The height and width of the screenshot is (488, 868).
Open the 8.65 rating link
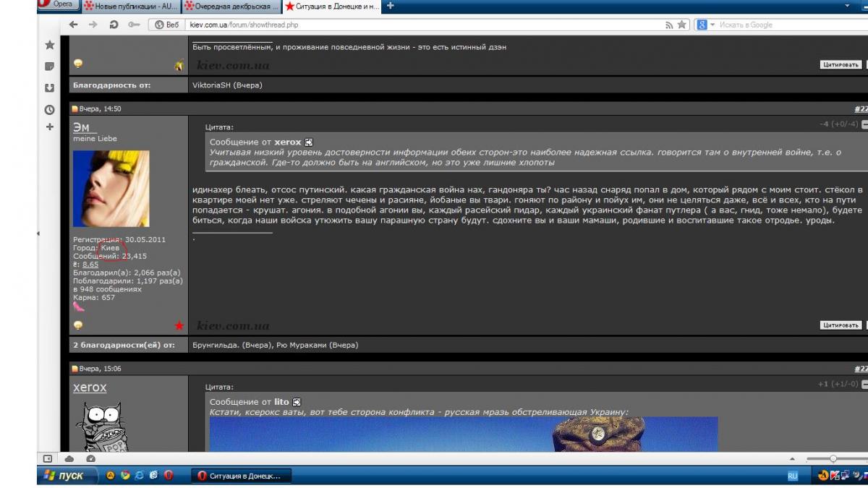(x=90, y=265)
